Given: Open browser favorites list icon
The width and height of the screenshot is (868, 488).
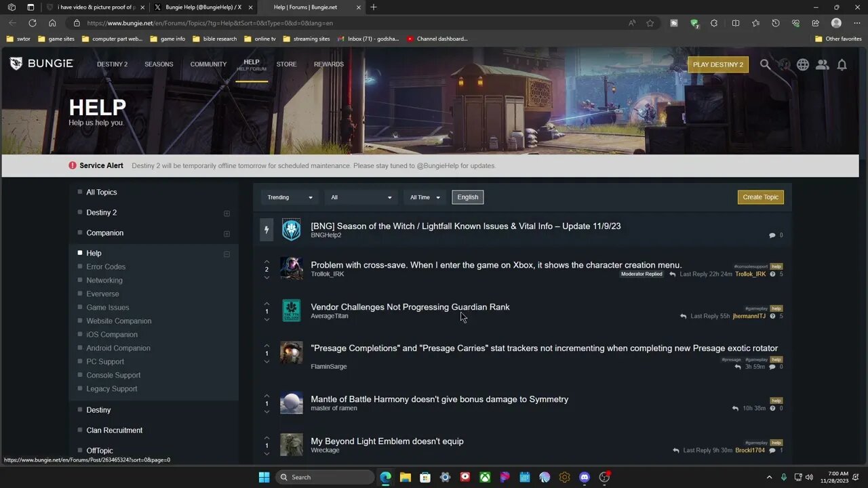Looking at the screenshot, I should (x=755, y=22).
